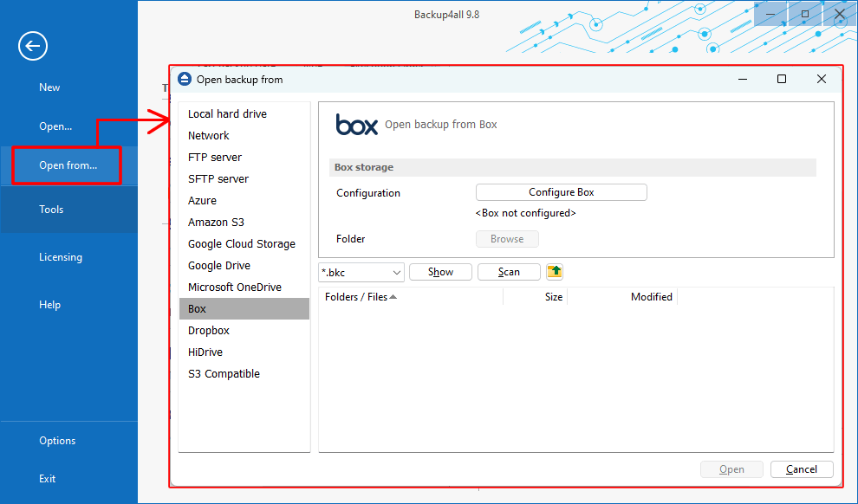Open the Tools menu
Viewport: 858px width, 504px height.
tap(51, 209)
